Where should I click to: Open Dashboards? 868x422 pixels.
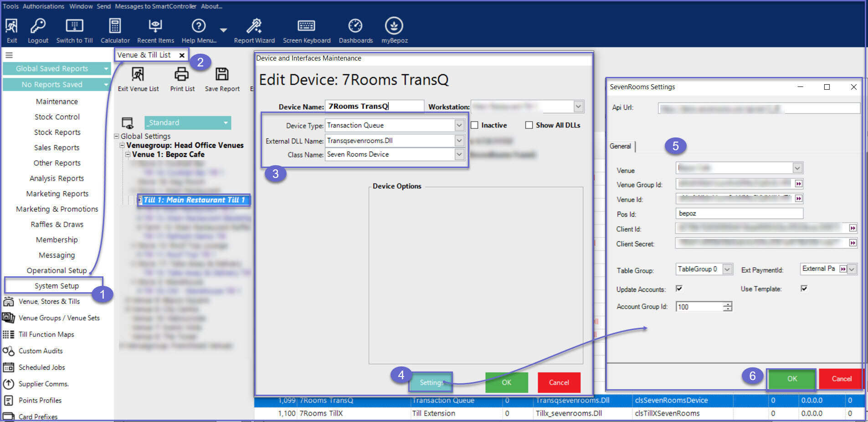point(355,26)
